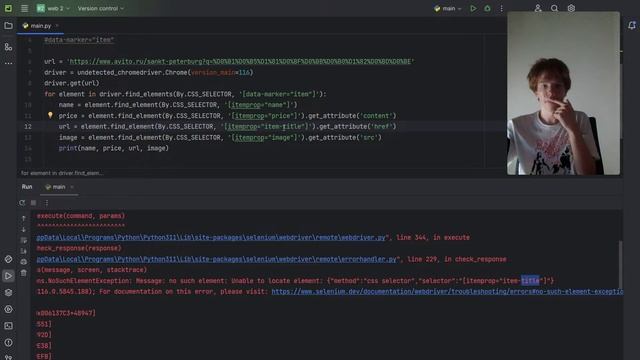Click 'NoSuchElementException' in the console error
The image size is (640, 360).
click(90, 281)
